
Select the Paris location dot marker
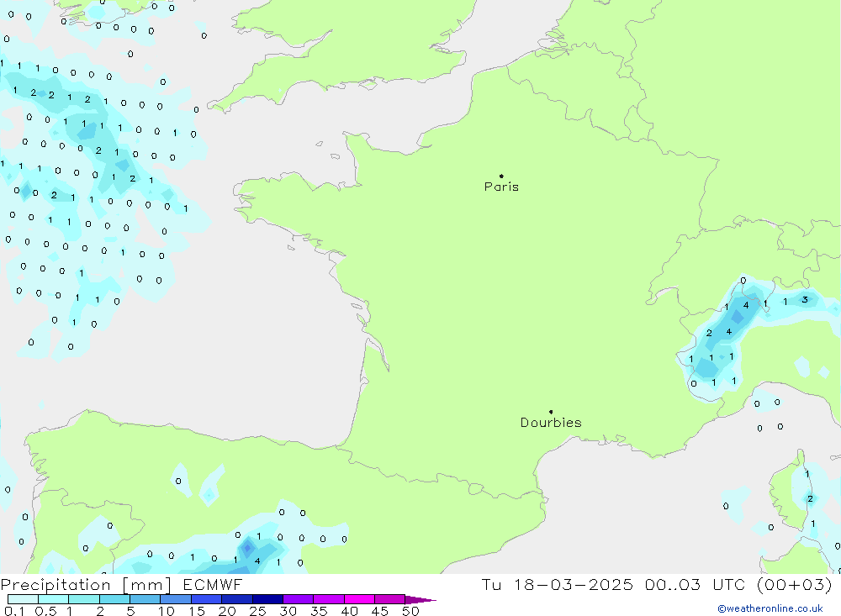pyautogui.click(x=501, y=176)
